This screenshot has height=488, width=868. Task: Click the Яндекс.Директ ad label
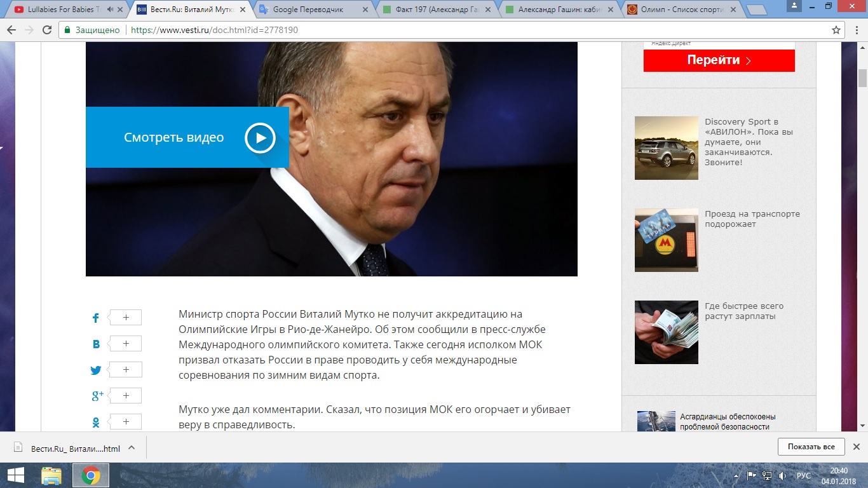coord(669,43)
